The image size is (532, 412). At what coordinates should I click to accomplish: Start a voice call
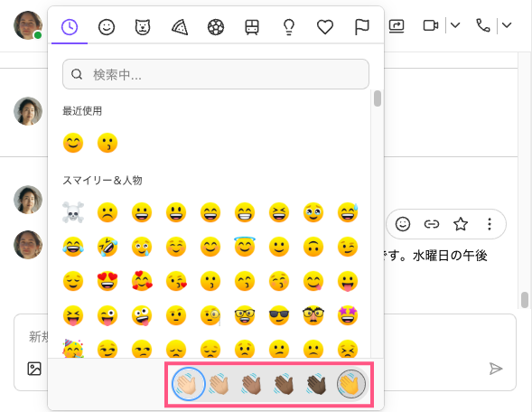tap(483, 25)
